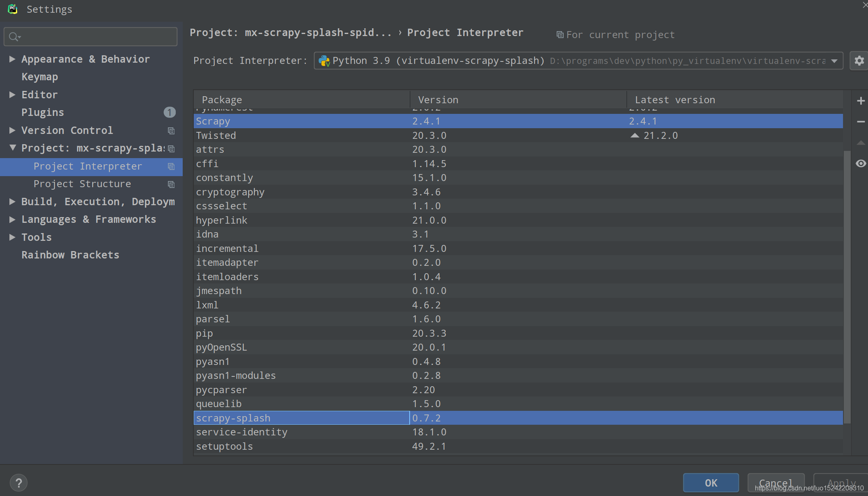Click the project-level icon beside Project Structure

pos(171,184)
